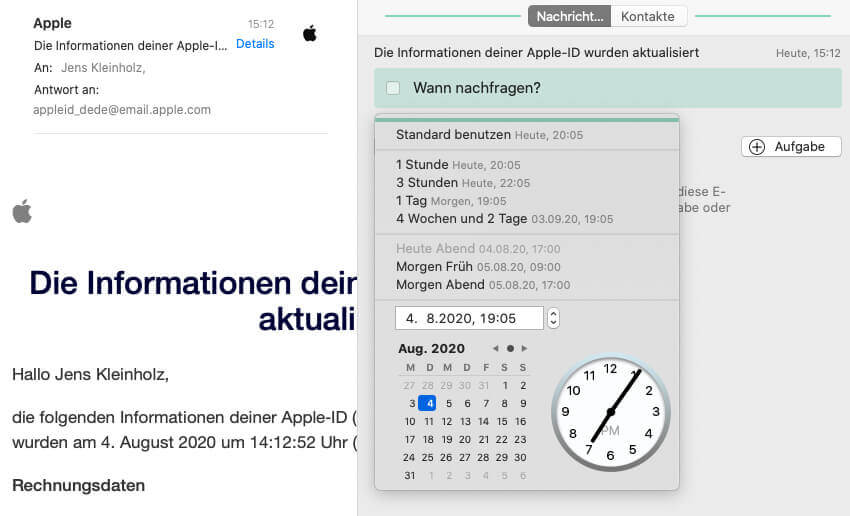Click recipient Jens Kleinholz in An field

[103, 68]
